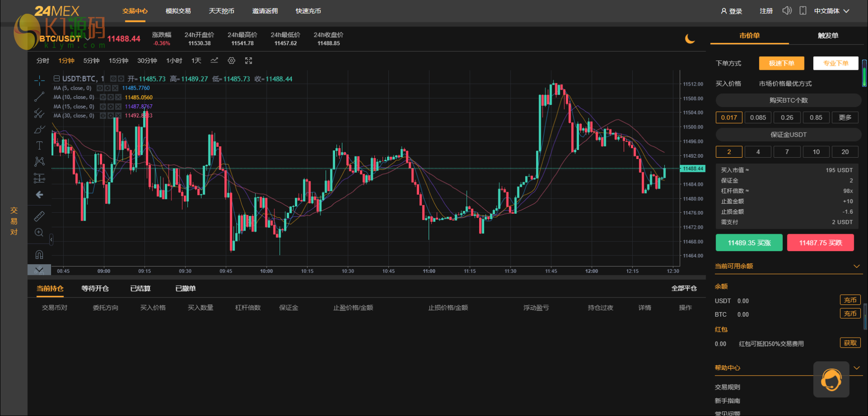The width and height of the screenshot is (868, 416).
Task: Toggle the dark mode moon icon
Action: 690,39
